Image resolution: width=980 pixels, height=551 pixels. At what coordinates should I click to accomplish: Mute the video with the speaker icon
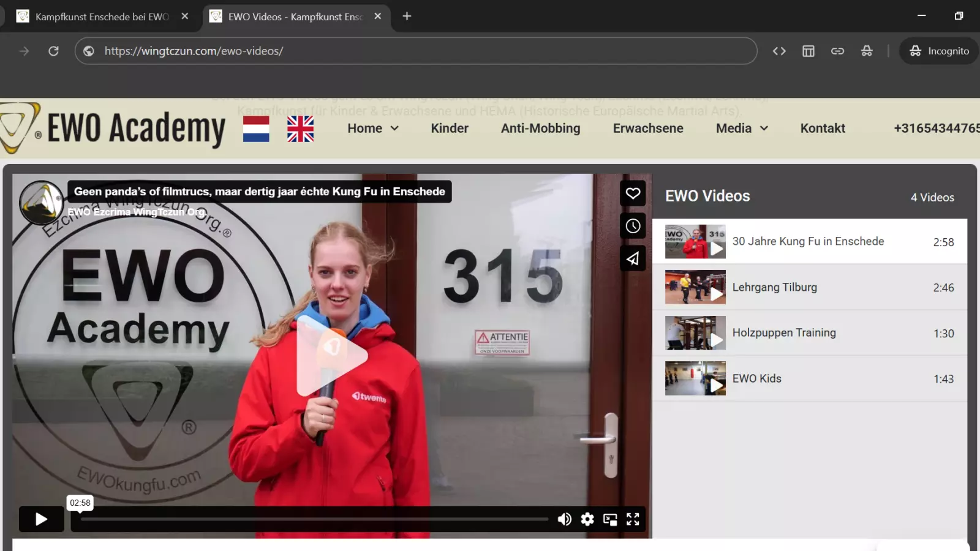pos(564,519)
